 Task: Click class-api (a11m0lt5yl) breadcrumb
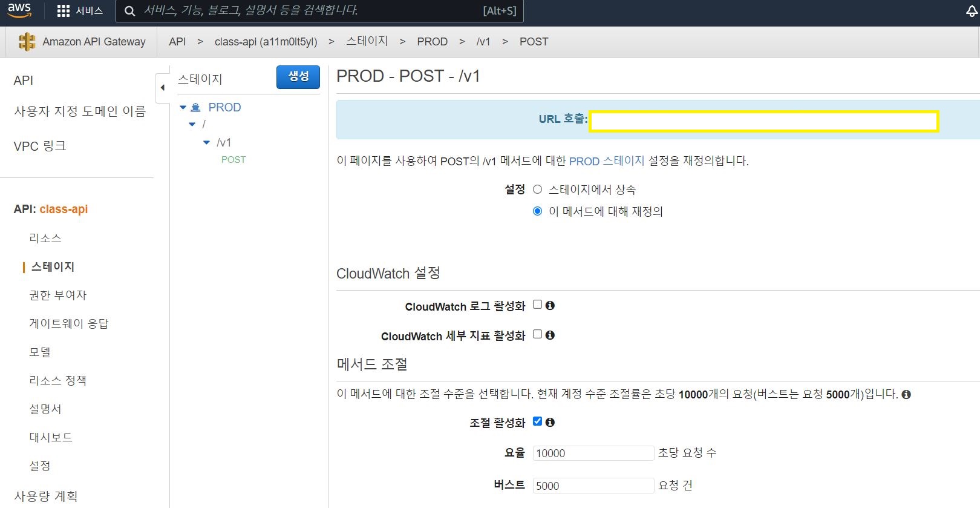coord(266,42)
